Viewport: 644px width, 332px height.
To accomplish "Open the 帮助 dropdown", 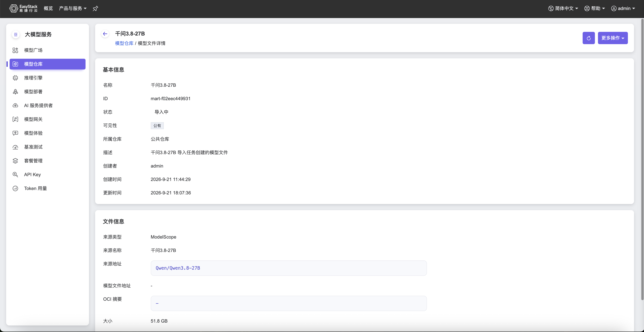I will point(595,8).
